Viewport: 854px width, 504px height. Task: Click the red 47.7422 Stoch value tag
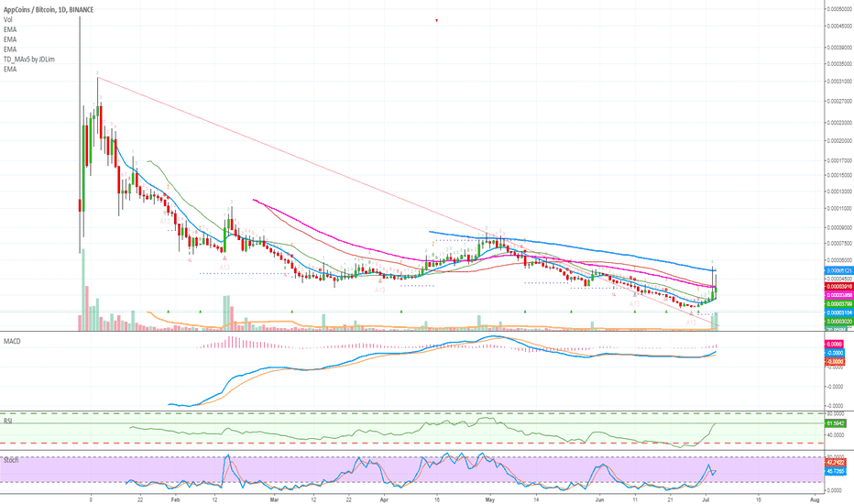coord(836,462)
